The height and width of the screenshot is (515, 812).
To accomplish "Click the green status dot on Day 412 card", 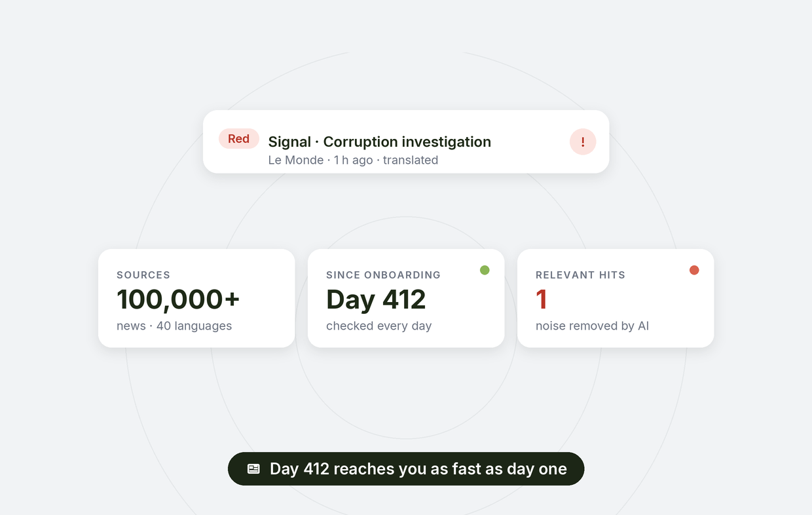I will tap(485, 270).
